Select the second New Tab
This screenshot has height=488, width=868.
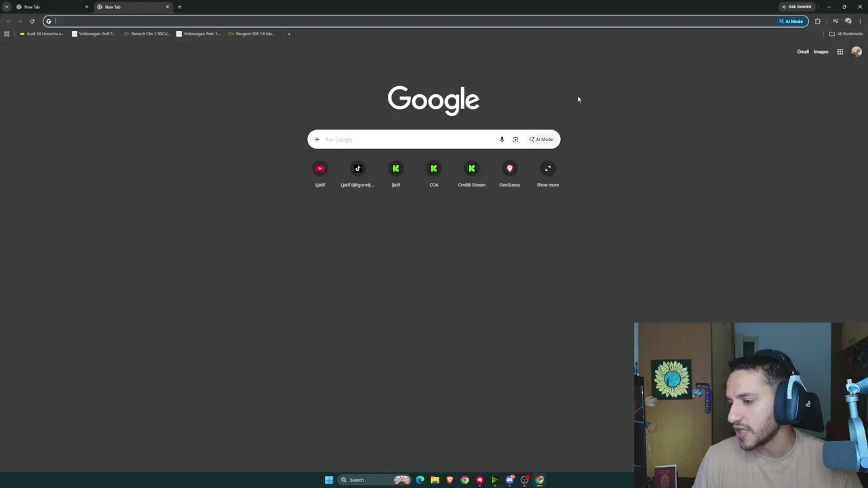[132, 7]
